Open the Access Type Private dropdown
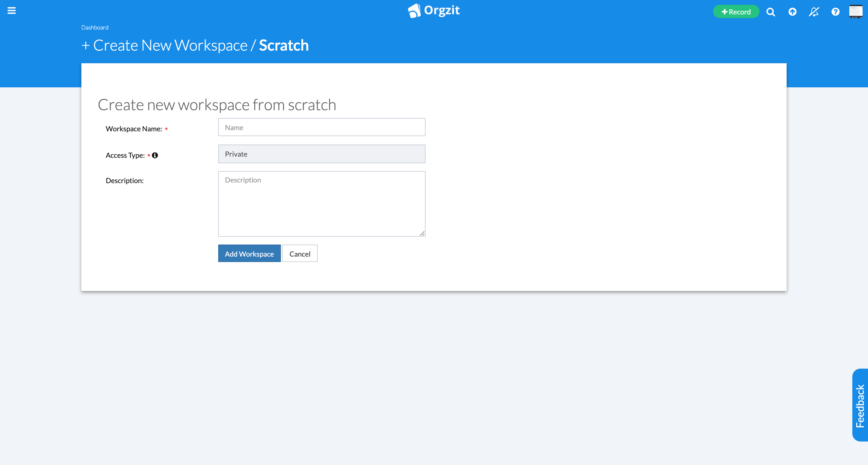Viewport: 868px width, 465px height. coord(322,154)
